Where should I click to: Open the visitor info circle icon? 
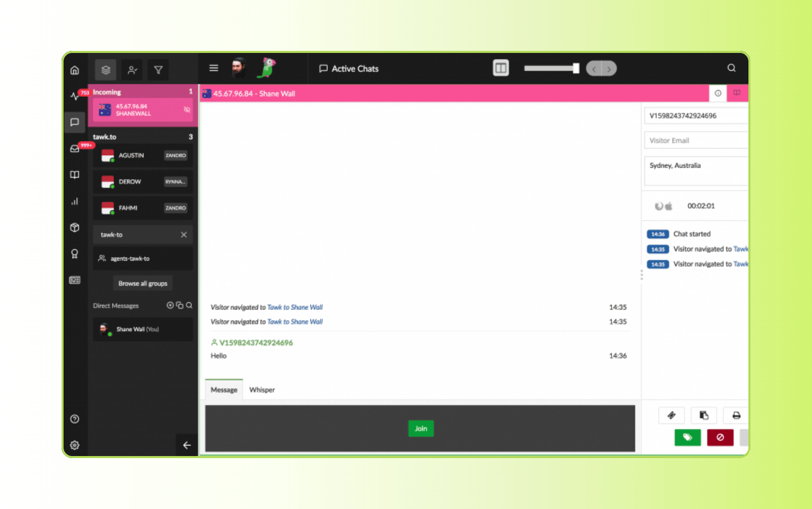click(718, 93)
